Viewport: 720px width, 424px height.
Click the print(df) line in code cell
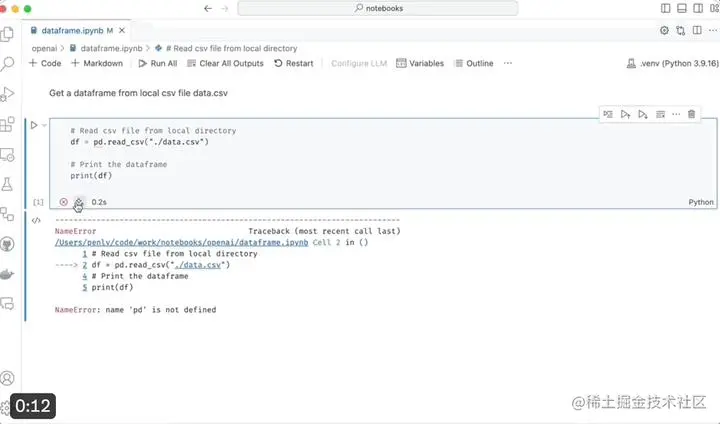pos(91,175)
